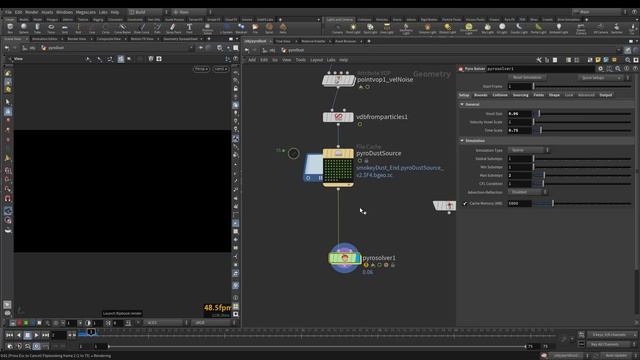Add a Spot Light from shelf
Viewport: 640px width, 360px height.
click(x=370, y=29)
